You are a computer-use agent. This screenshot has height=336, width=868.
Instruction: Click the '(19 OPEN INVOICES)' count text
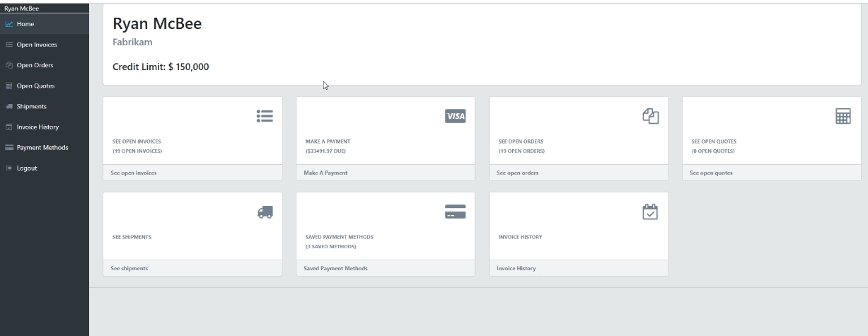[x=137, y=151]
